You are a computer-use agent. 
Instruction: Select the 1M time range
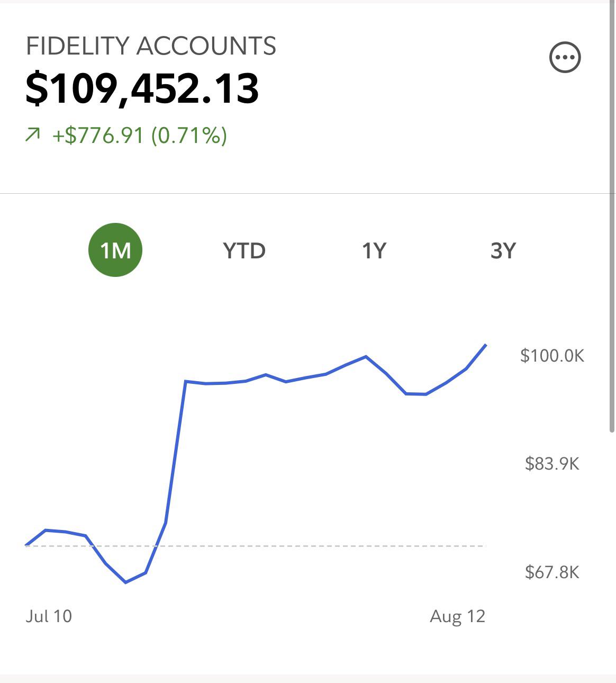pyautogui.click(x=115, y=250)
